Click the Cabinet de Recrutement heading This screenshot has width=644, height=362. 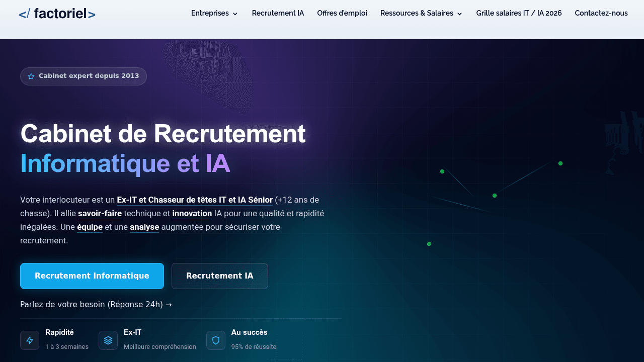point(163,134)
